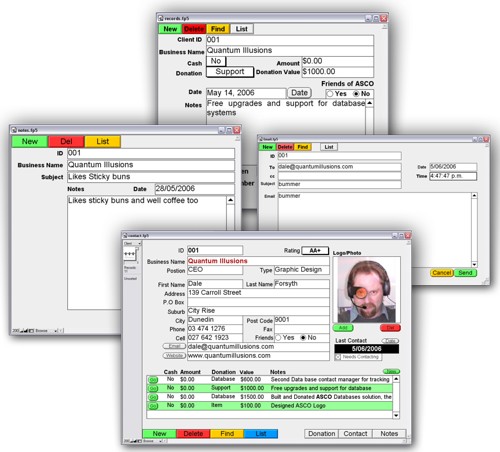Click the green Go button on the Support donation row
The width and height of the screenshot is (500, 452).
[x=153, y=388]
